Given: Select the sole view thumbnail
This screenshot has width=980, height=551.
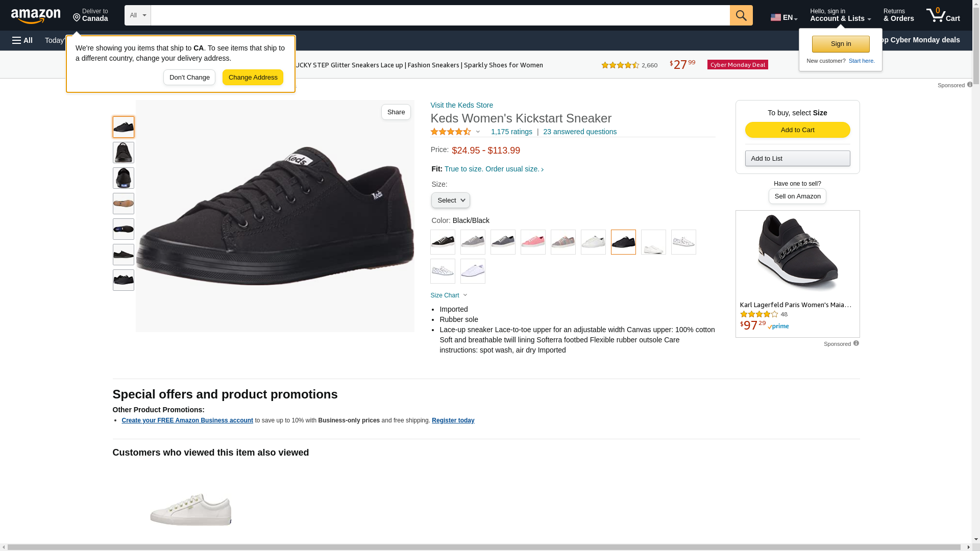Looking at the screenshot, I should (x=124, y=204).
